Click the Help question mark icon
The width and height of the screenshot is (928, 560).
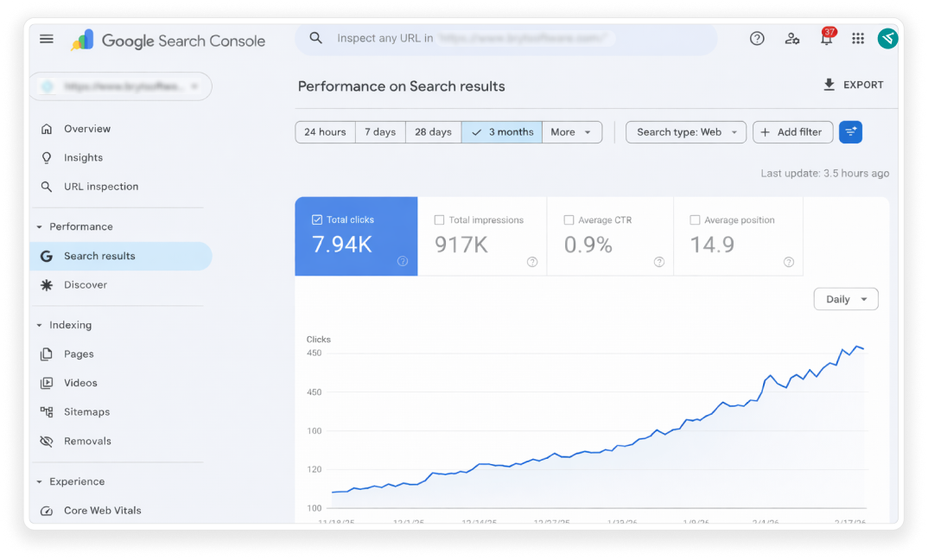coord(757,38)
